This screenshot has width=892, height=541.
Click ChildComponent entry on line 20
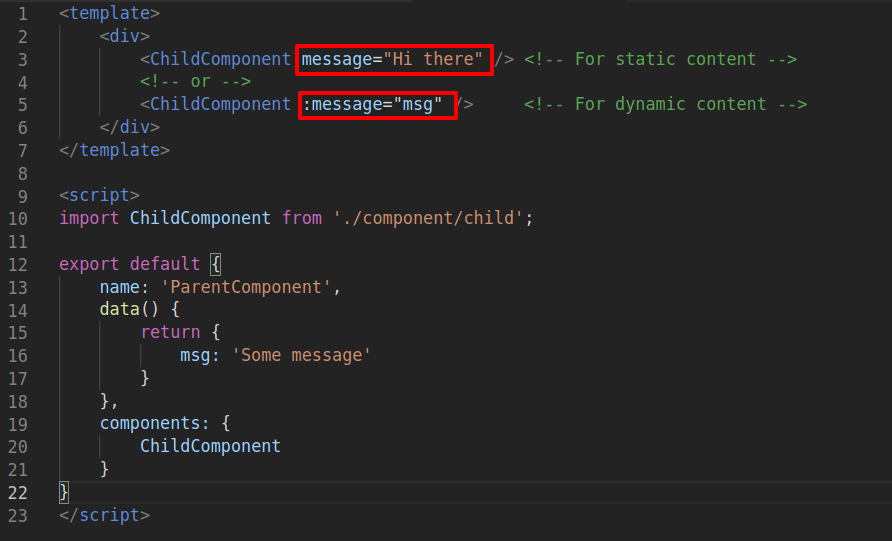point(210,447)
